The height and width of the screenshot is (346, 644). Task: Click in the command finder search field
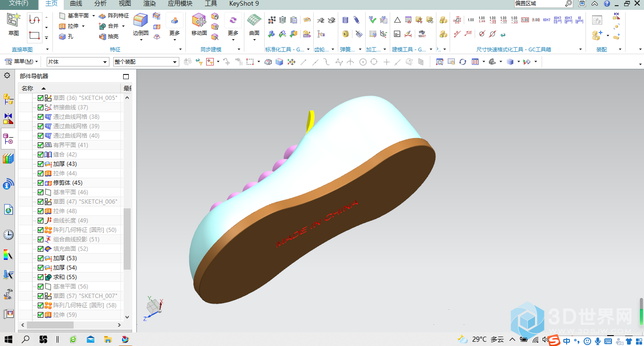pyautogui.click(x=539, y=3)
